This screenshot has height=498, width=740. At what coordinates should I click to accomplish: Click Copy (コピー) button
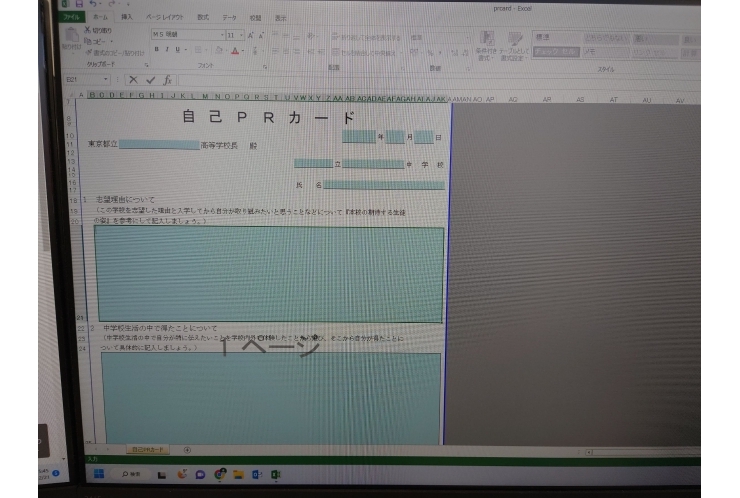tap(95, 42)
